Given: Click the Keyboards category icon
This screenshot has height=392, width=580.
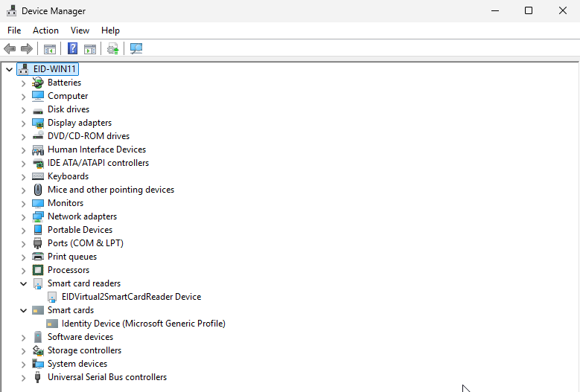Looking at the screenshot, I should (x=38, y=176).
